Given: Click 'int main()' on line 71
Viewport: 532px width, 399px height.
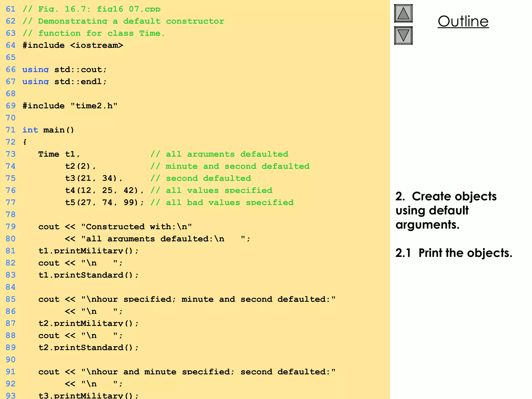Looking at the screenshot, I should click(48, 130).
